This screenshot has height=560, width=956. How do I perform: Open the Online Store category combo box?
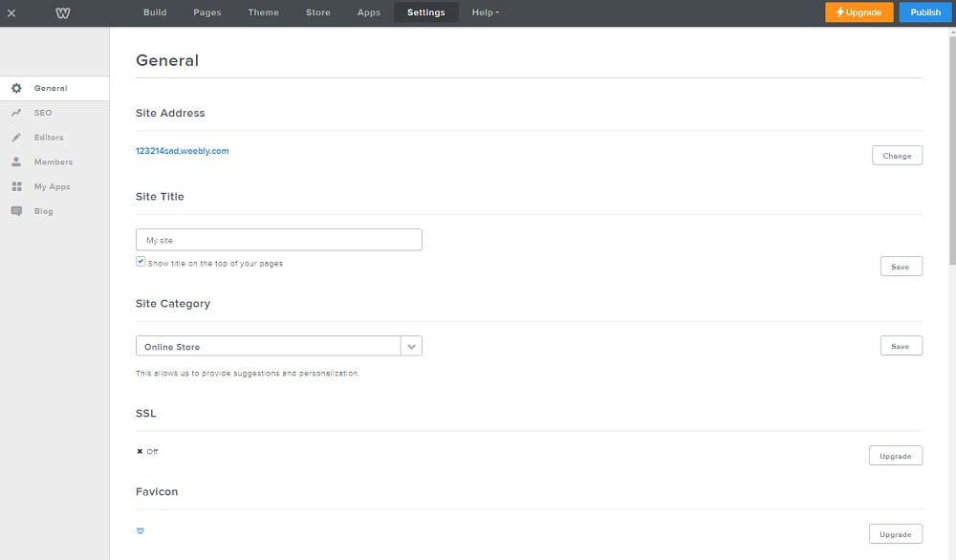point(268,347)
